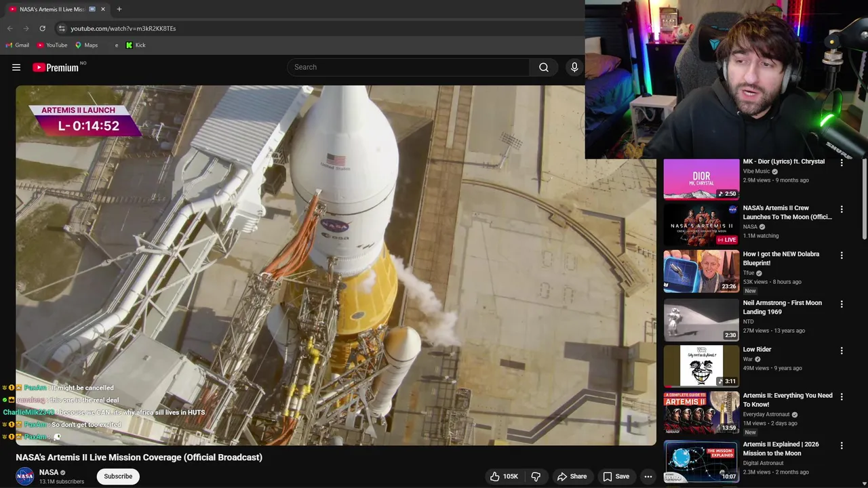Viewport: 868px width, 488px height.
Task: Open title 'MK - Dior (Lyrics) ft. Chrystal'
Action: (x=784, y=162)
